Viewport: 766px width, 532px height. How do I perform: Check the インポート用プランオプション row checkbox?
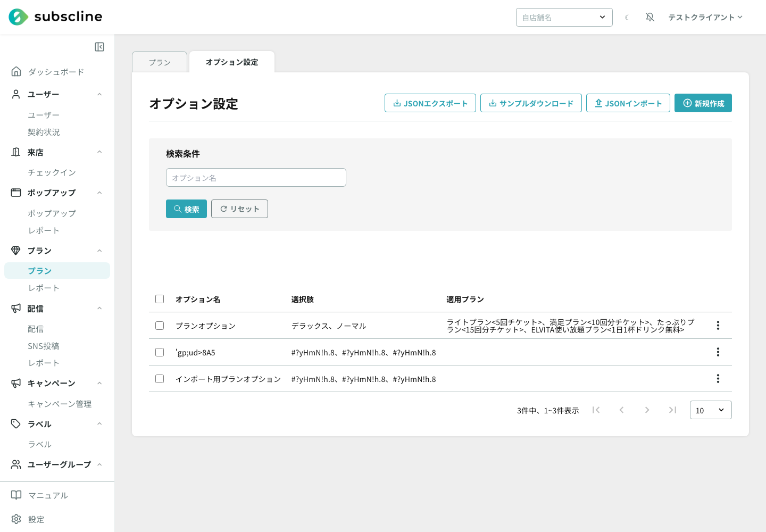pos(160,379)
